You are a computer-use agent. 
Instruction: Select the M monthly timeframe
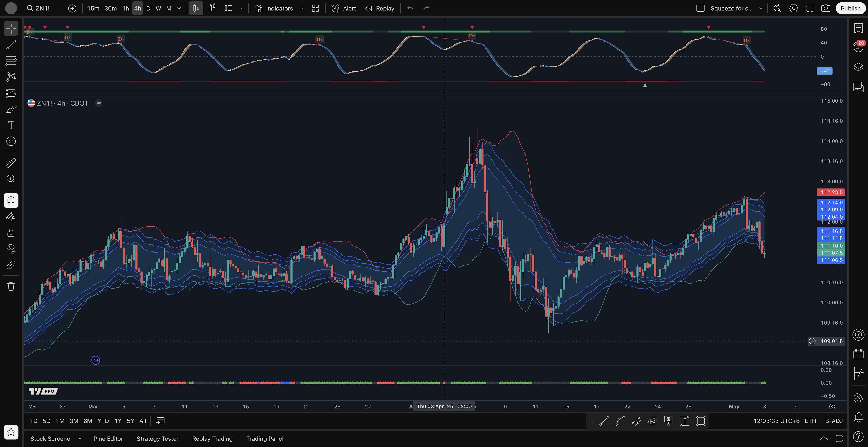169,8
